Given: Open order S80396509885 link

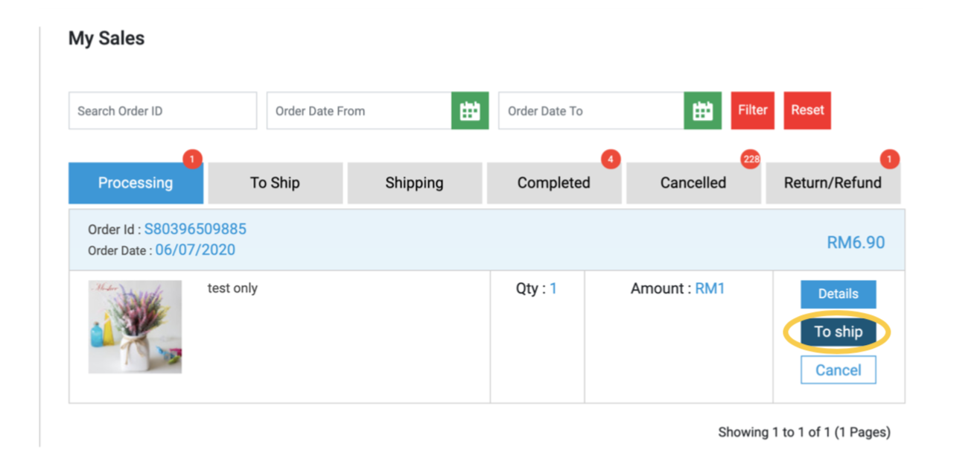Looking at the screenshot, I should point(195,229).
